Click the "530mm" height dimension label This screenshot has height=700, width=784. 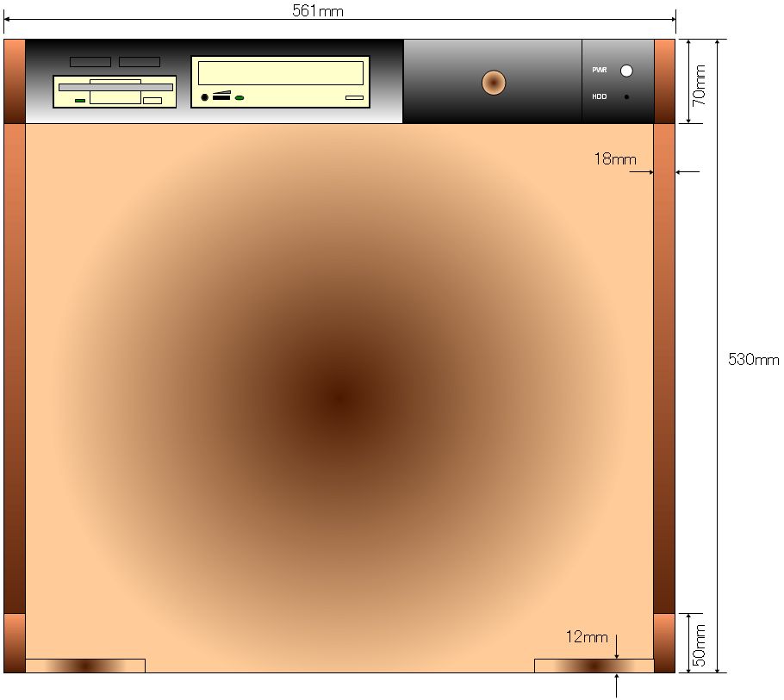click(754, 359)
